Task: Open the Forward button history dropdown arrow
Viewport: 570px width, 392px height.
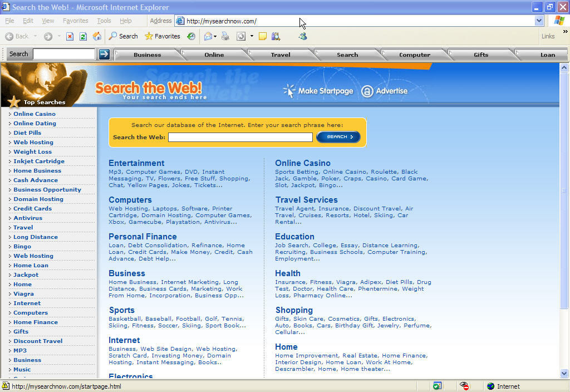Action: pos(59,36)
